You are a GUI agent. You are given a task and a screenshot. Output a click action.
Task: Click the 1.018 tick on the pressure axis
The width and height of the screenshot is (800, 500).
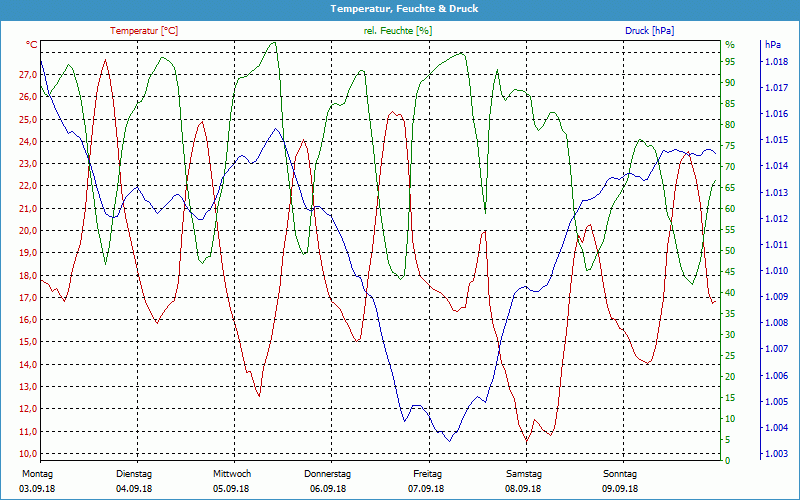click(x=776, y=62)
